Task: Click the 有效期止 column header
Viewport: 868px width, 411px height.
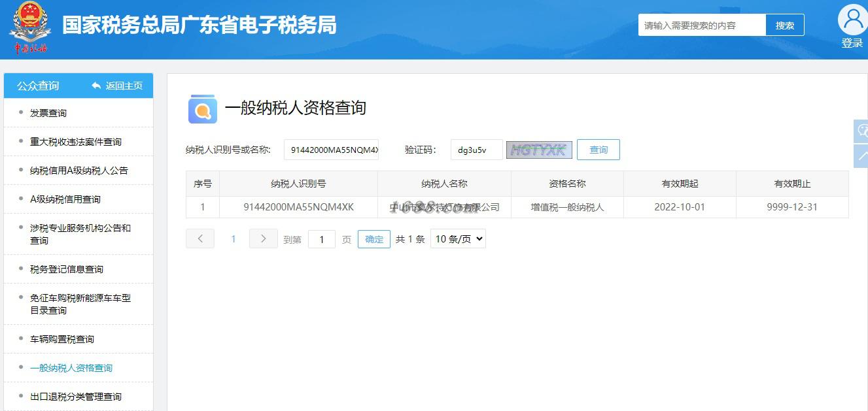Action: coord(792,184)
